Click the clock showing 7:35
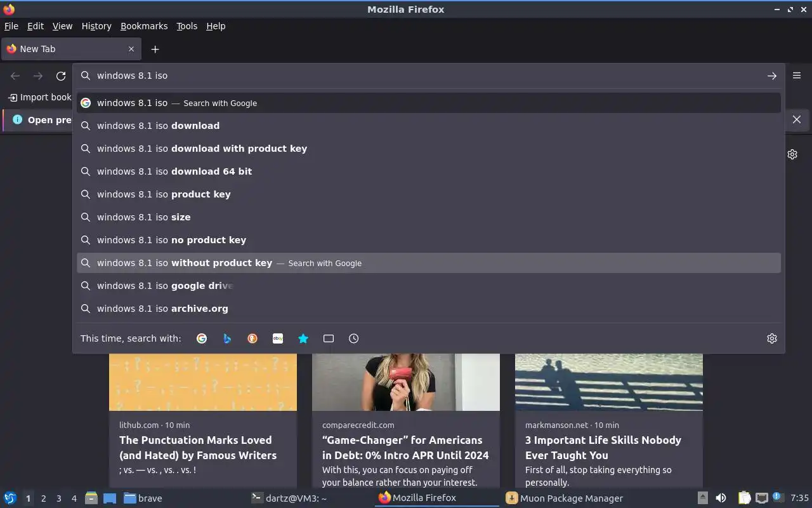812x508 pixels. [x=799, y=498]
